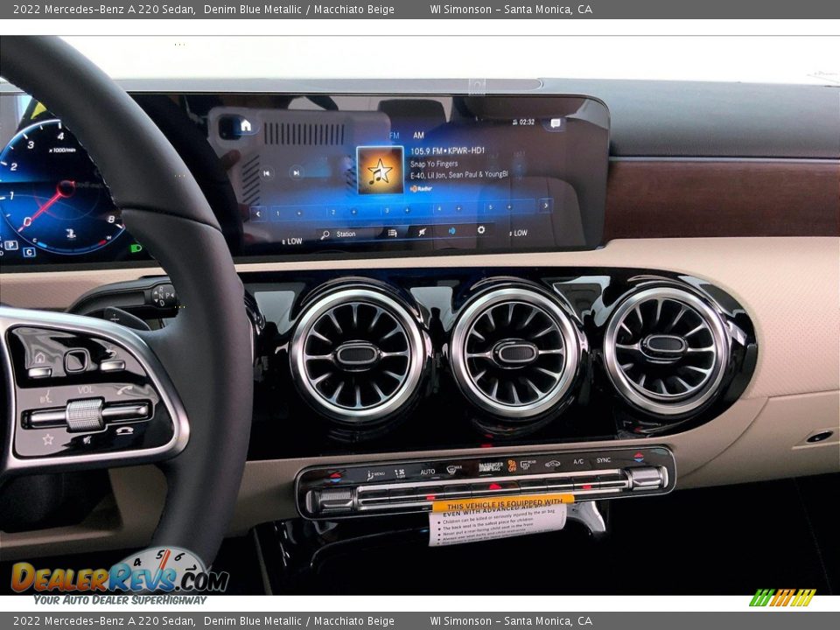The height and width of the screenshot is (630, 840).
Task: Mute audio using the steering wheel mute button
Action: pyautogui.click(x=87, y=441)
